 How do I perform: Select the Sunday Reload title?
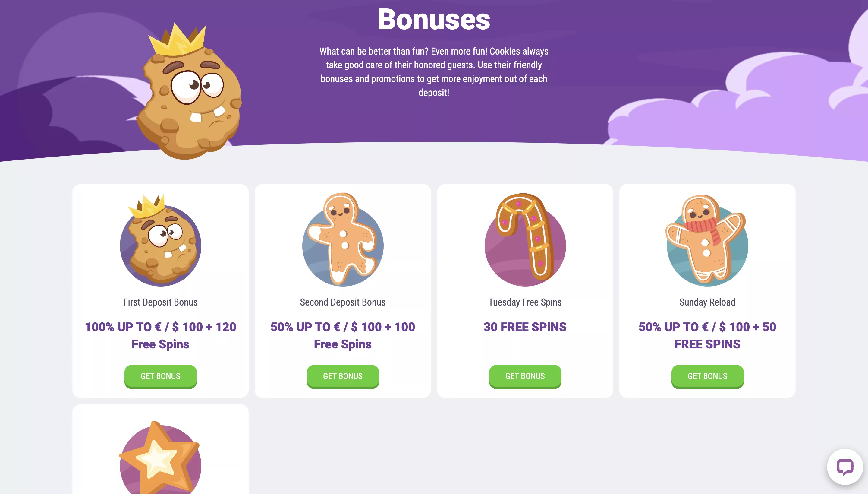click(707, 302)
